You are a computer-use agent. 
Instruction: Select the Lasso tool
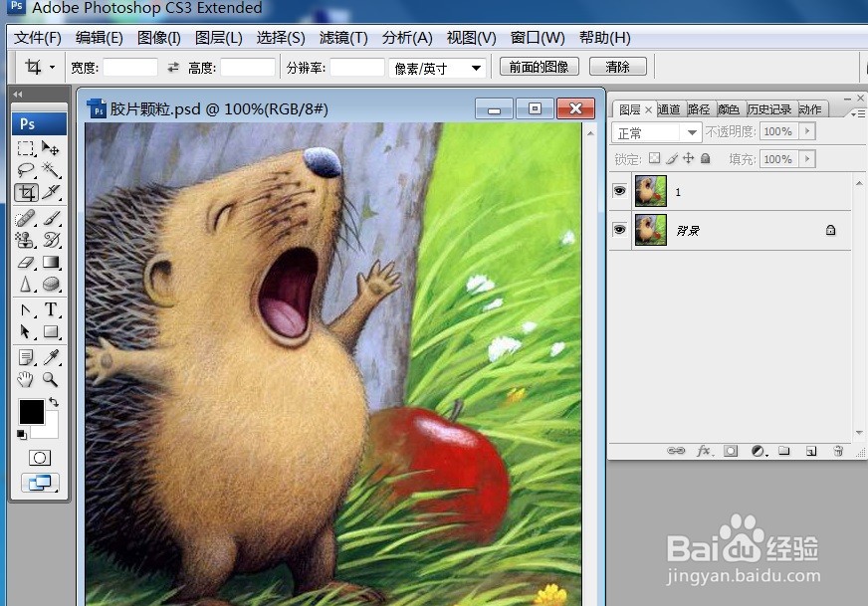pyautogui.click(x=26, y=169)
